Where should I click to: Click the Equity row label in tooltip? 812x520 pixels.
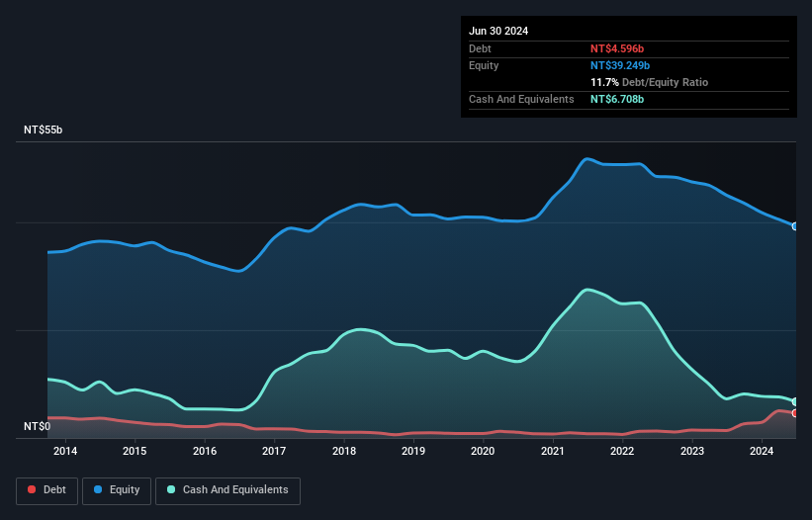(x=484, y=65)
